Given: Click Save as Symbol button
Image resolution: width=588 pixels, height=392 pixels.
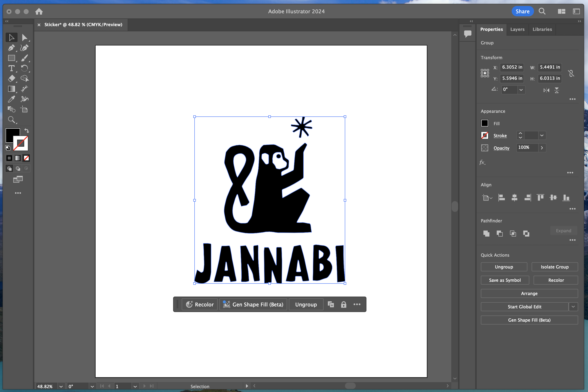Looking at the screenshot, I should (505, 280).
